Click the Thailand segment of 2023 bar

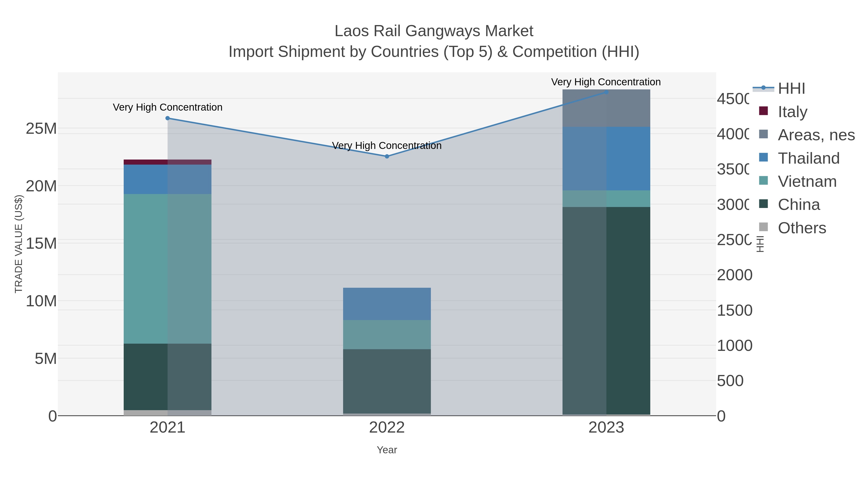click(606, 159)
